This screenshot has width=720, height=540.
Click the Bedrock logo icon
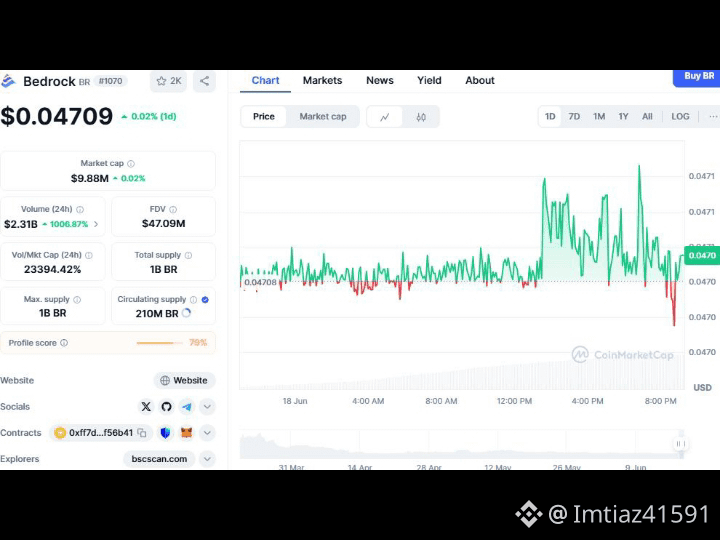tap(8, 81)
